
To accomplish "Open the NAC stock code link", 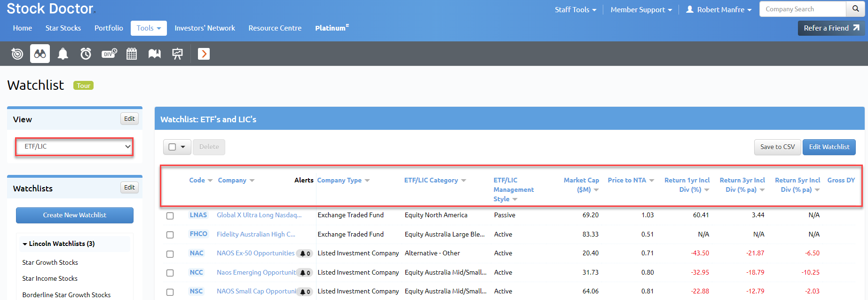I will 197,253.
